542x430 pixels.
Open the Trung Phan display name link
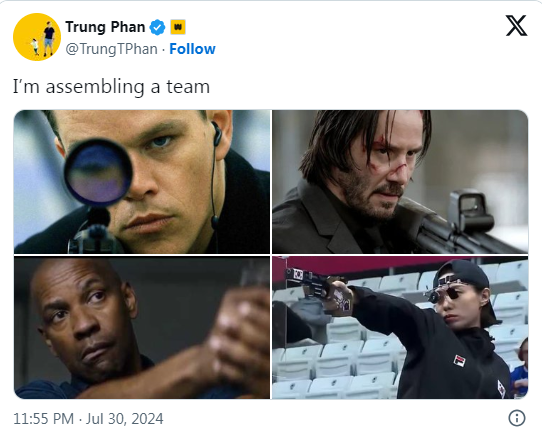coord(105,27)
